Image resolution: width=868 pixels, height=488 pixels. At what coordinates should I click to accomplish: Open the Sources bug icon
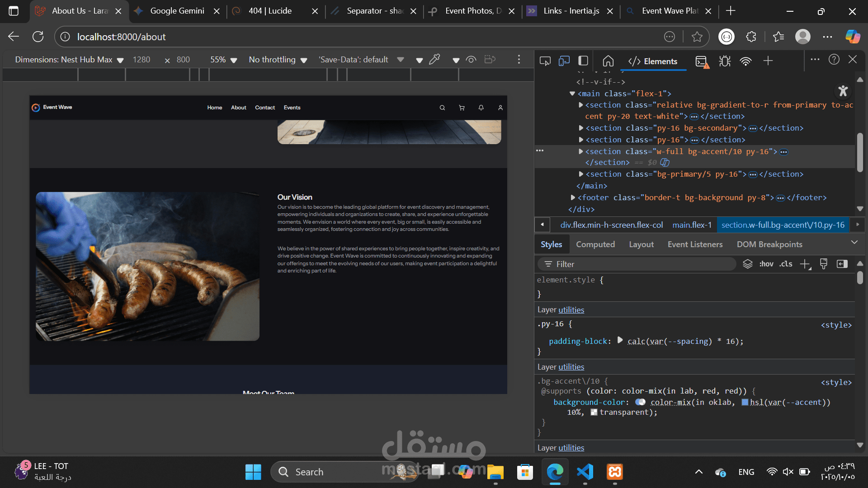point(725,61)
